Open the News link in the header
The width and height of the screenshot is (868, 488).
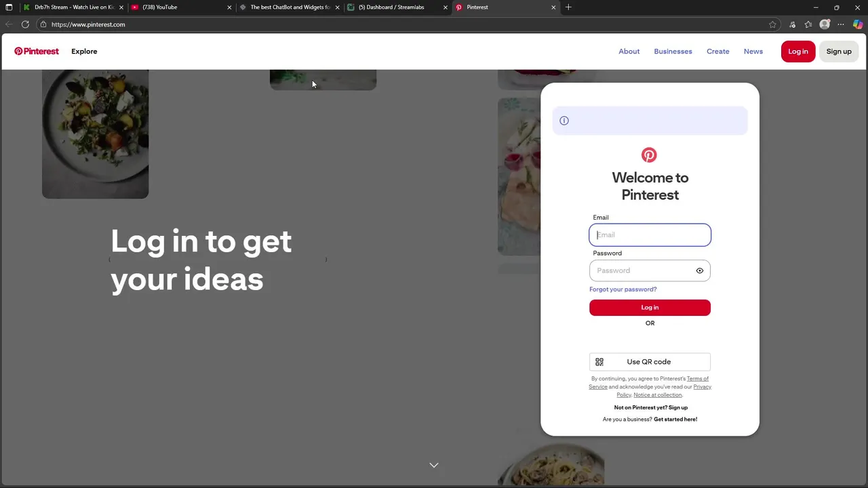[753, 52]
